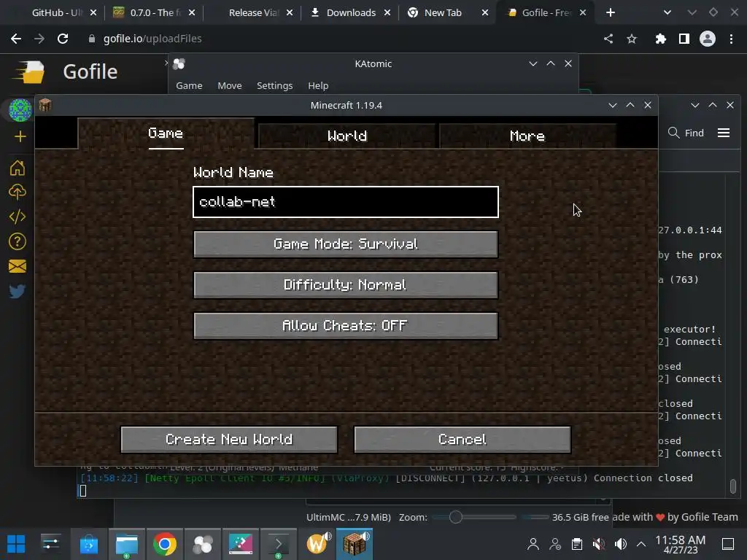The image size is (747, 560).
Task: Click Find in the background window
Action: (x=686, y=133)
